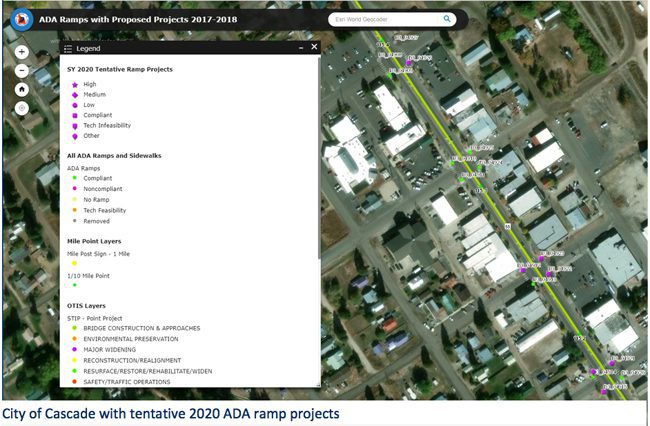Viewport: 650px width, 426px height.
Task: Click the Environmental Preservation orange symbol
Action: pyautogui.click(x=75, y=339)
